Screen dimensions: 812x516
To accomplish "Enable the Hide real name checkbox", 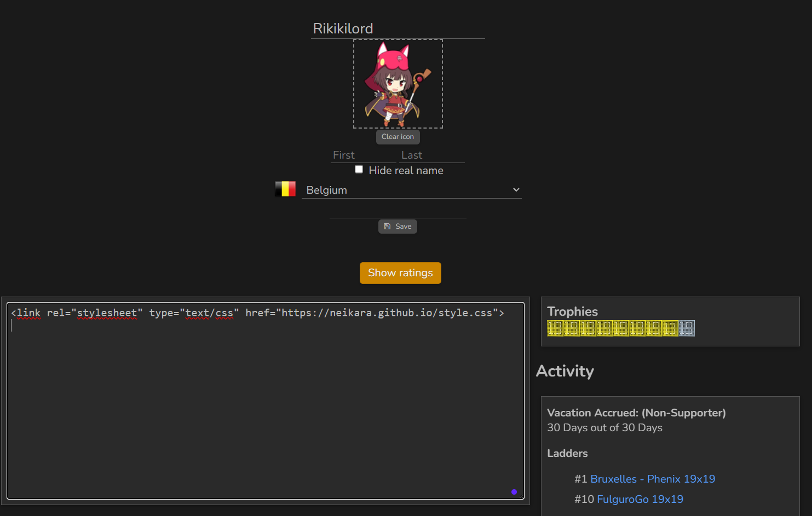I will tap(359, 170).
